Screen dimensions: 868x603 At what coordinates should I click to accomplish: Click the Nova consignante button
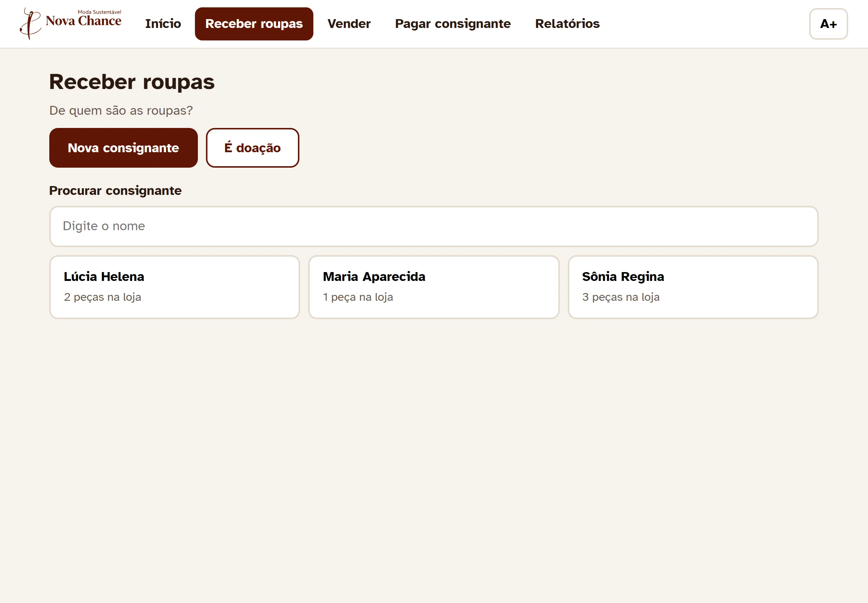click(x=124, y=148)
